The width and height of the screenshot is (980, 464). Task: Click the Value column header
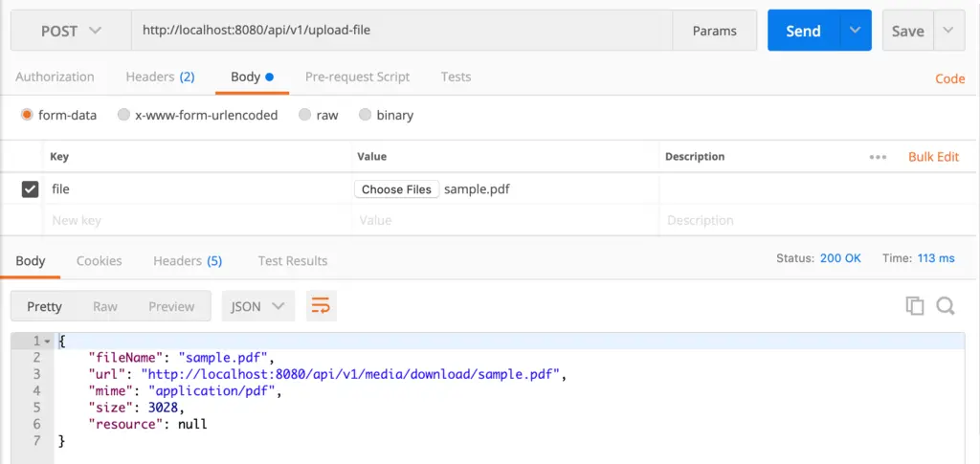point(372,157)
